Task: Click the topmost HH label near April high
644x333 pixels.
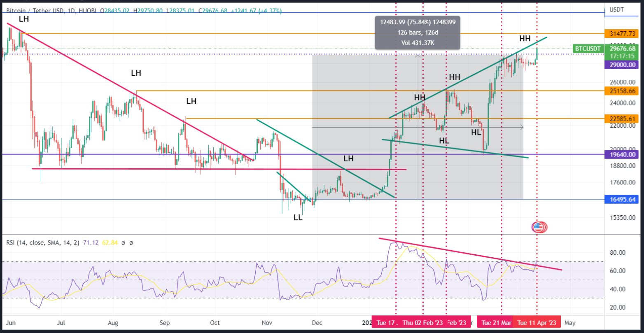Action: coord(525,39)
